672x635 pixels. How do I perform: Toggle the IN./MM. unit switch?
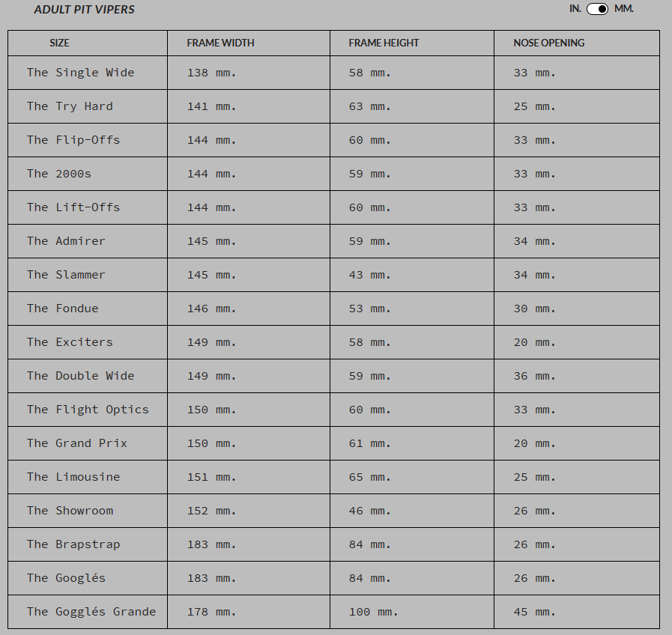coord(597,9)
